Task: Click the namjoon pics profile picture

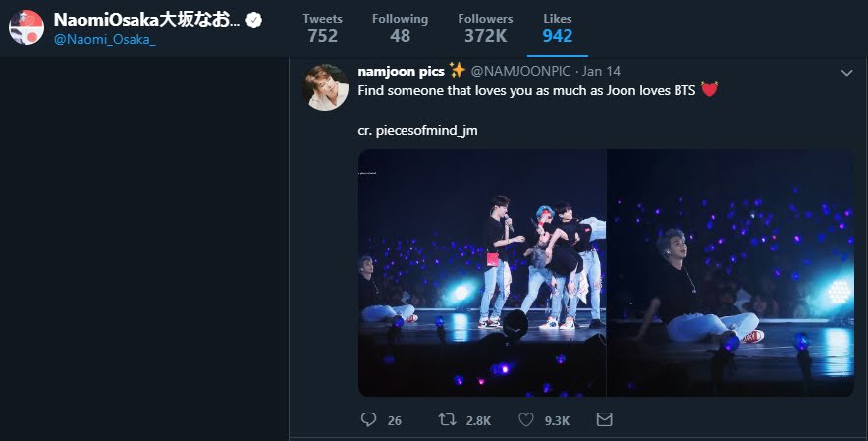Action: coord(326,87)
